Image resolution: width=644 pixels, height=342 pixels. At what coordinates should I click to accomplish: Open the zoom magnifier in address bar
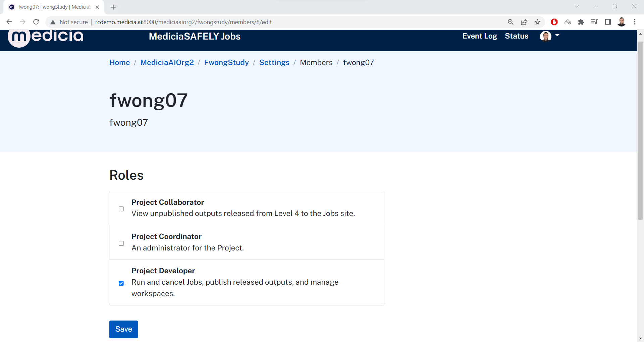coord(511,22)
